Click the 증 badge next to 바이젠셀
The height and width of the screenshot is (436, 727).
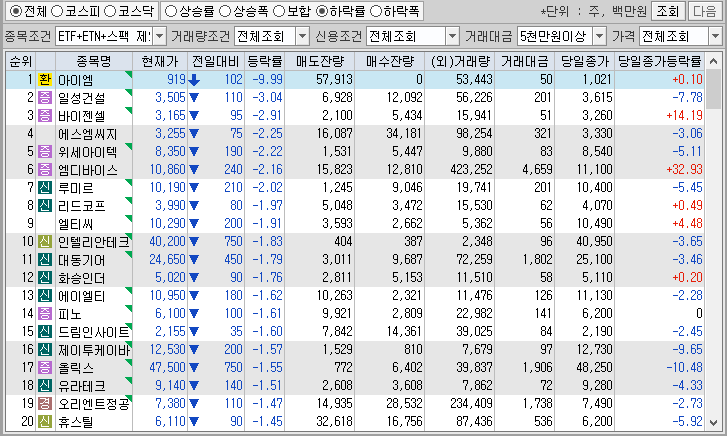[45, 115]
